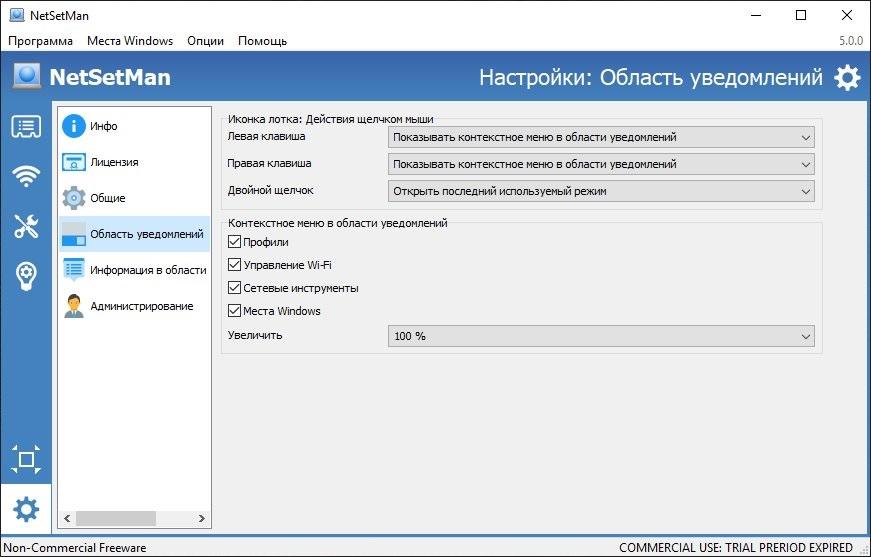Expand the Левая клавиша dropdown

pyautogui.click(x=600, y=137)
